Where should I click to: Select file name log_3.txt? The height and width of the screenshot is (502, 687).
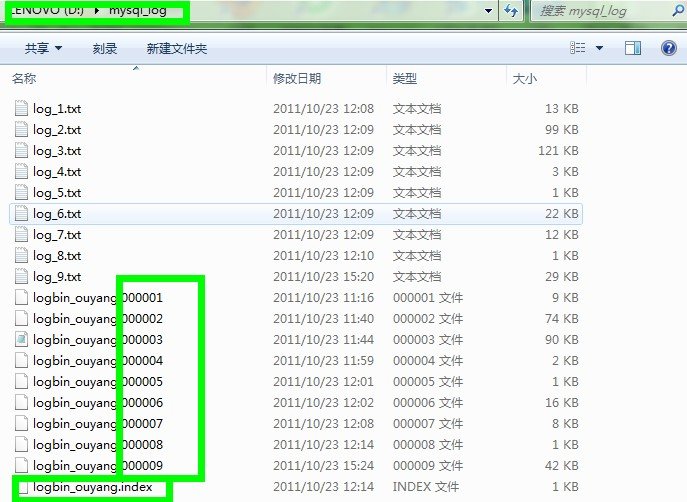pyautogui.click(x=57, y=151)
